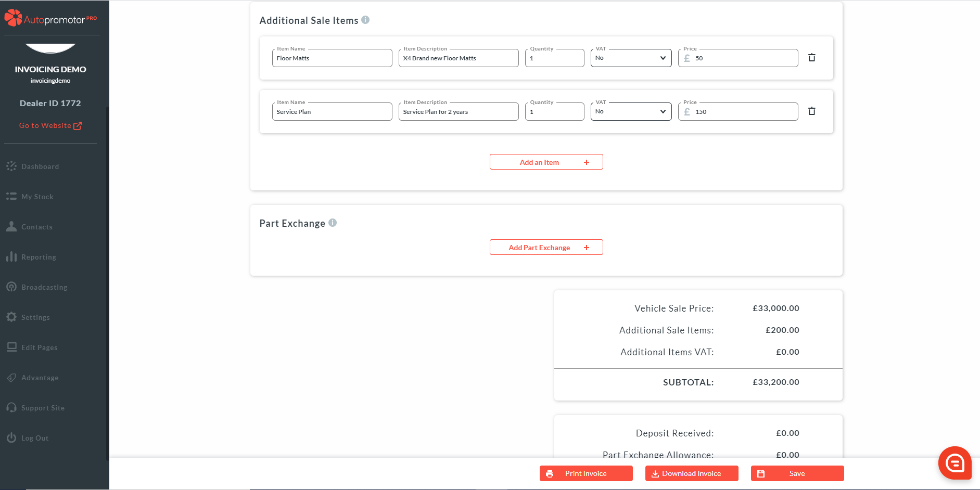Expand VAT dropdown for Service Plan
980x490 pixels.
pyautogui.click(x=631, y=111)
